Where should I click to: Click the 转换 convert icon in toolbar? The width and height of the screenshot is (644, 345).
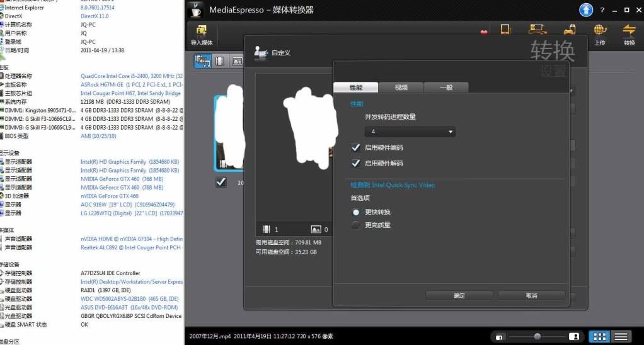coord(629,32)
